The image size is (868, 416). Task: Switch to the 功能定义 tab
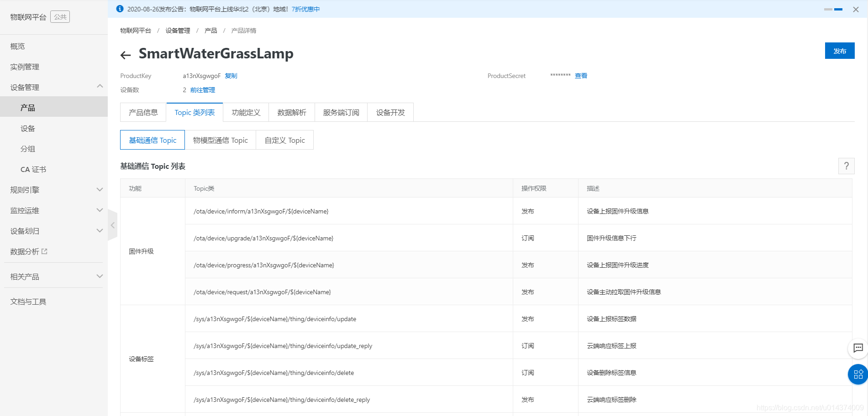point(246,112)
